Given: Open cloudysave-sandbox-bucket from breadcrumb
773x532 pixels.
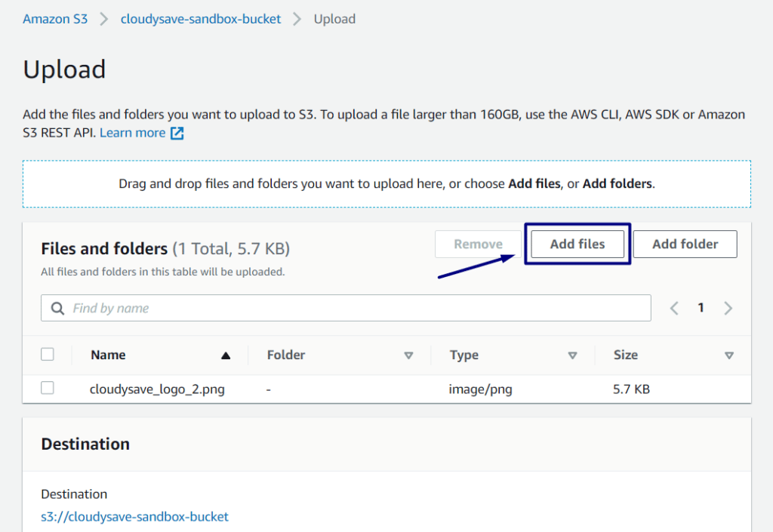Looking at the screenshot, I should click(201, 18).
